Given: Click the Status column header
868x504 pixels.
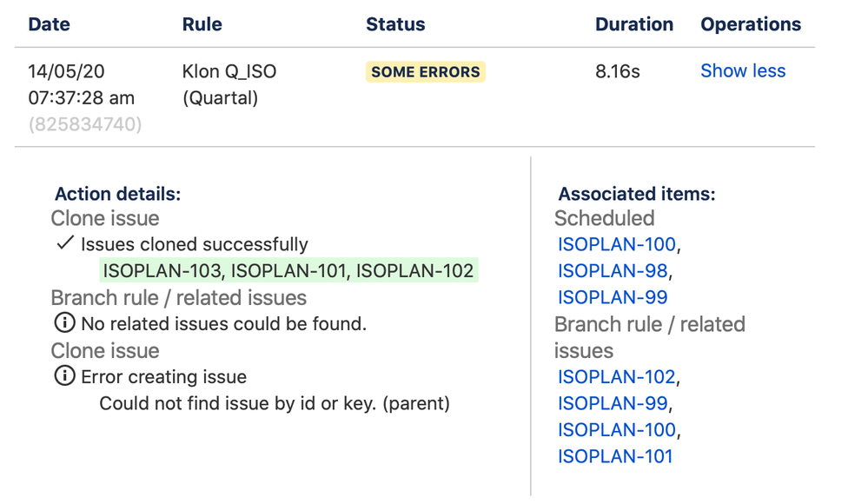Looking at the screenshot, I should pyautogui.click(x=395, y=24).
